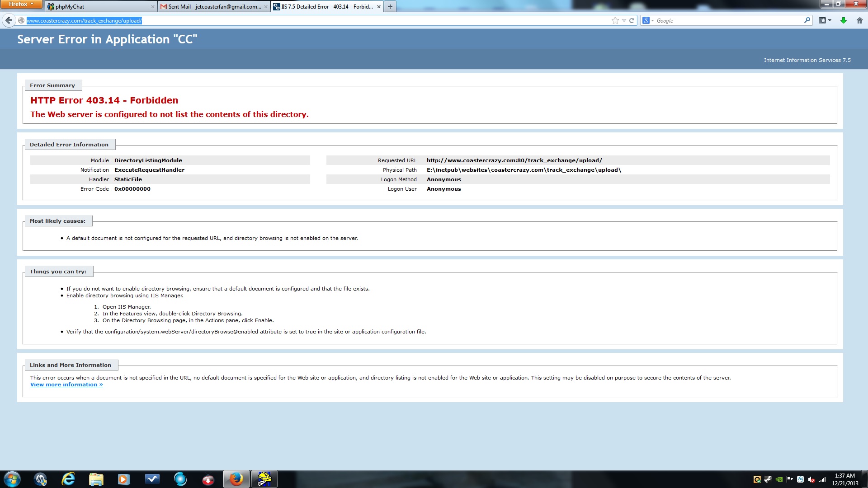Open the Firefox application menu
The image size is (868, 488).
tap(21, 4)
